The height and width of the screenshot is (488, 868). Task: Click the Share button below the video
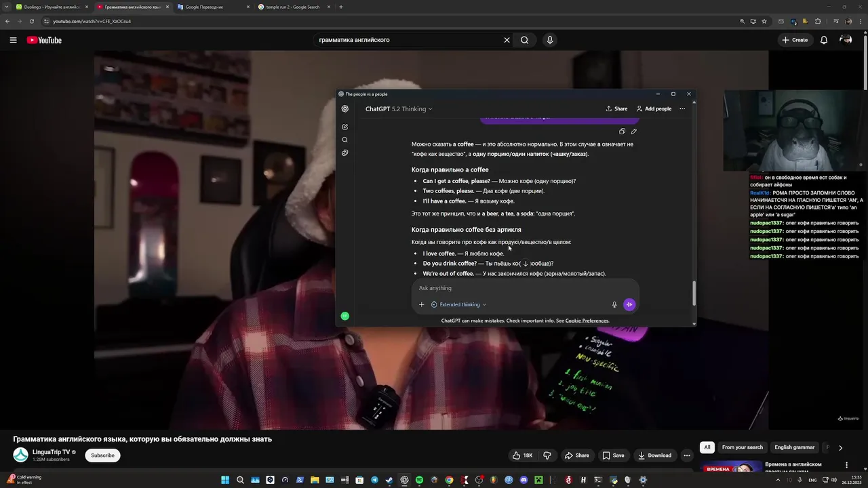pos(577,455)
